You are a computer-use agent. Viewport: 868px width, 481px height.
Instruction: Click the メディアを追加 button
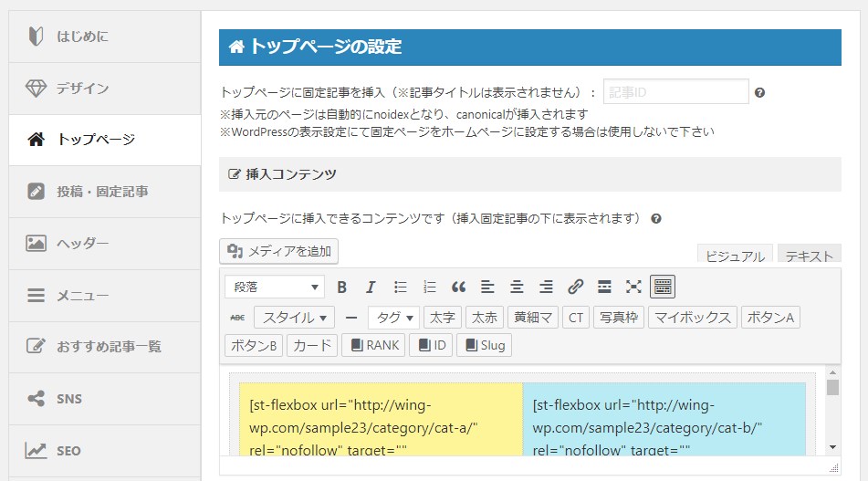[x=279, y=251]
